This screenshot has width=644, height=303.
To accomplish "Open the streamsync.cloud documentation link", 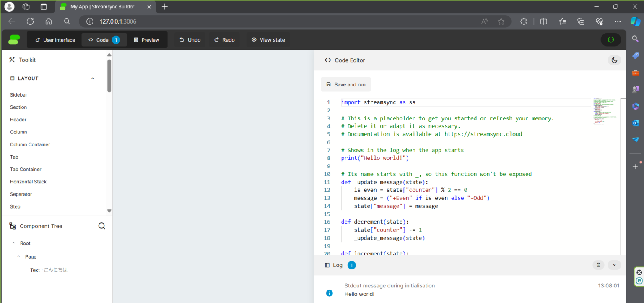I will click(483, 134).
